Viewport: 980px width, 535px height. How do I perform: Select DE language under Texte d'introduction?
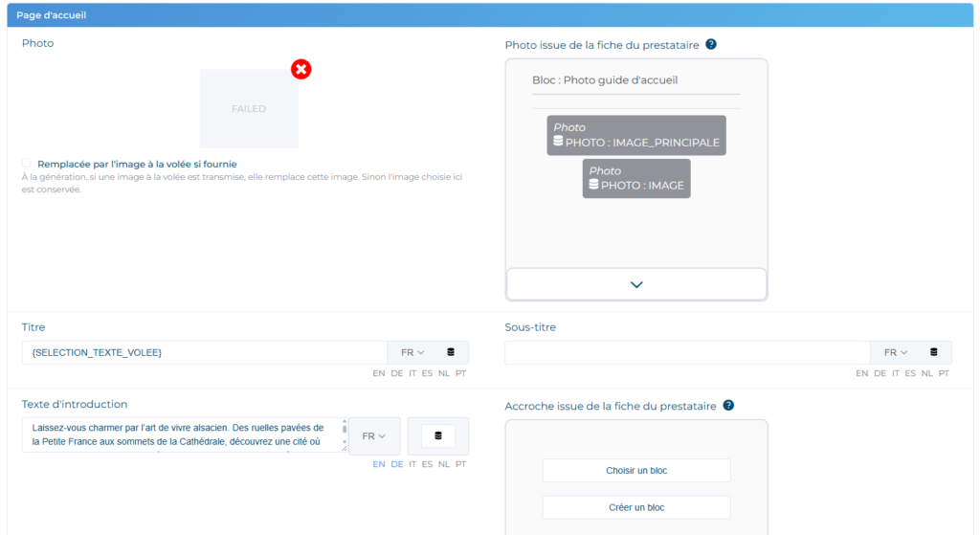pyautogui.click(x=397, y=464)
